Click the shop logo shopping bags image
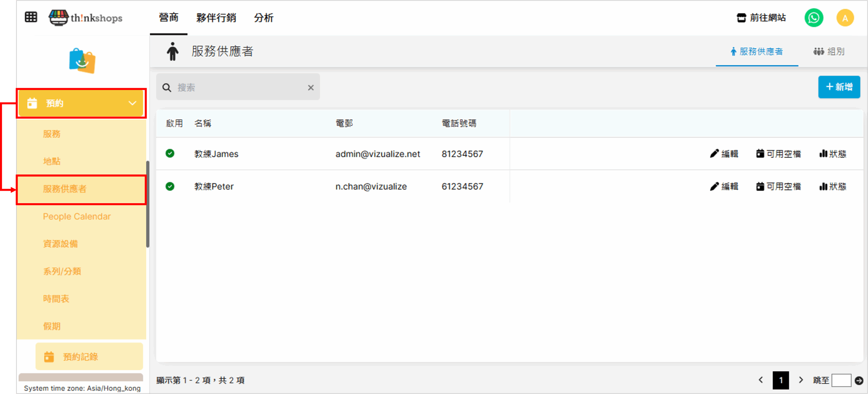Viewport: 868px width, 394px height. 82,61
